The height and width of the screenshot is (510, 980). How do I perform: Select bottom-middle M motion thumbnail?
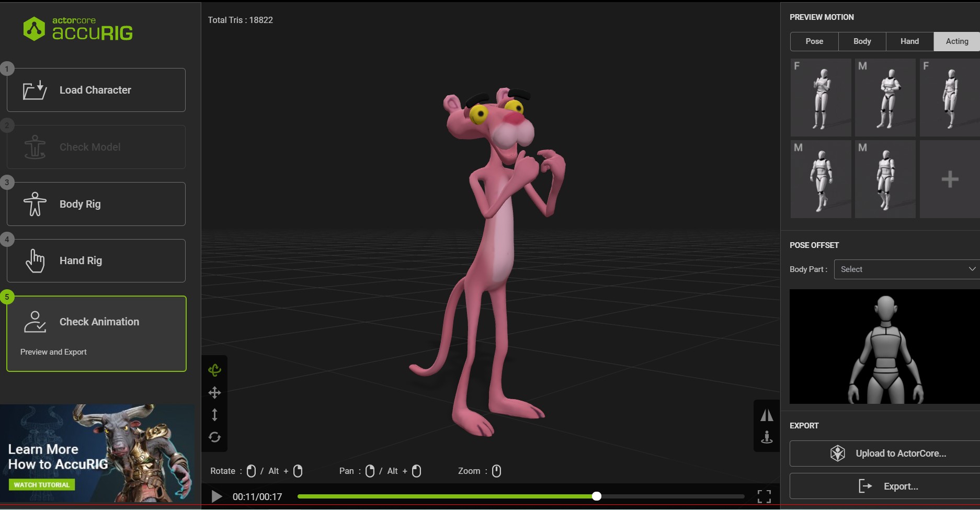(x=885, y=179)
